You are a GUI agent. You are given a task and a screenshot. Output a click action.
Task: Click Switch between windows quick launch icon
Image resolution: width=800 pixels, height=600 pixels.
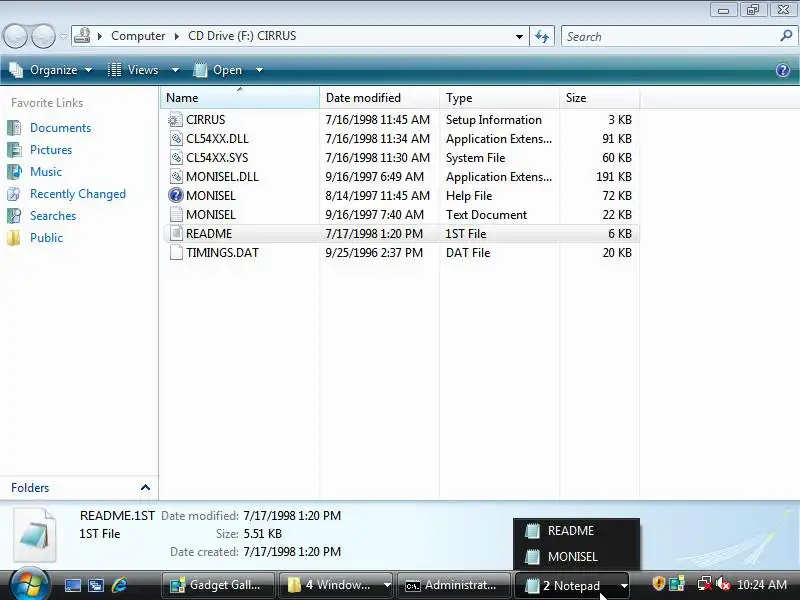95,585
